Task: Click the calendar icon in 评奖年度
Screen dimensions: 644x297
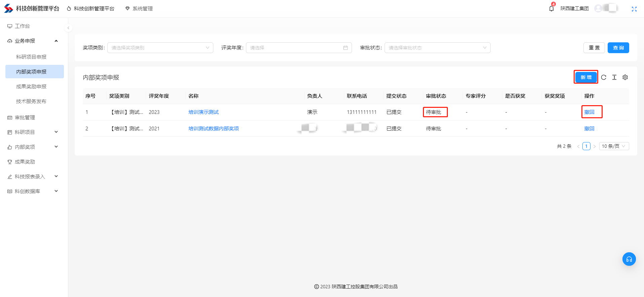Action: tap(345, 48)
